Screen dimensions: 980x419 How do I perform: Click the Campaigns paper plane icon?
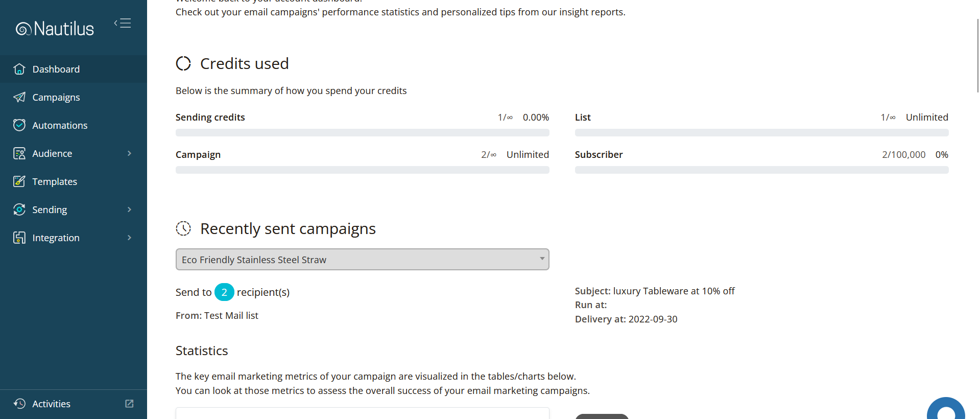click(19, 97)
